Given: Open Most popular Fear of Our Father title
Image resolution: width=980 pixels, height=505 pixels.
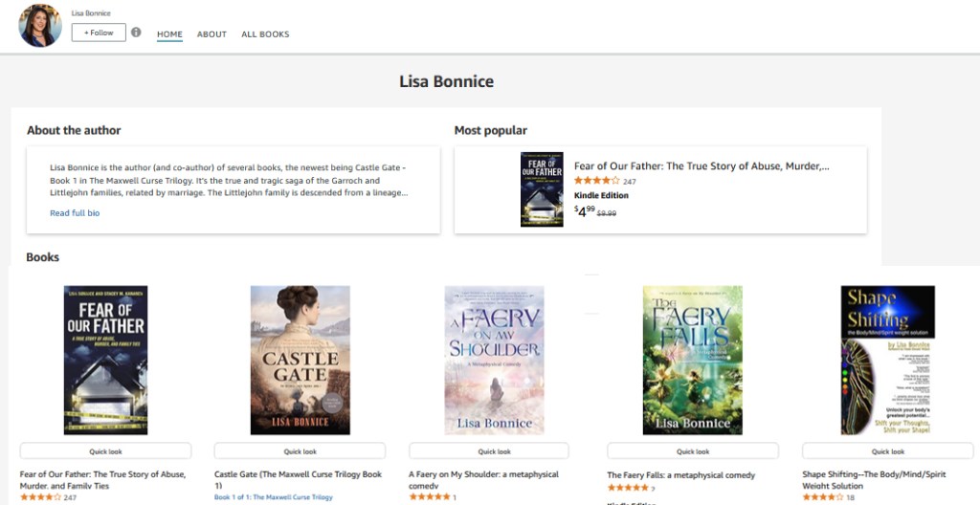Looking at the screenshot, I should (x=701, y=166).
